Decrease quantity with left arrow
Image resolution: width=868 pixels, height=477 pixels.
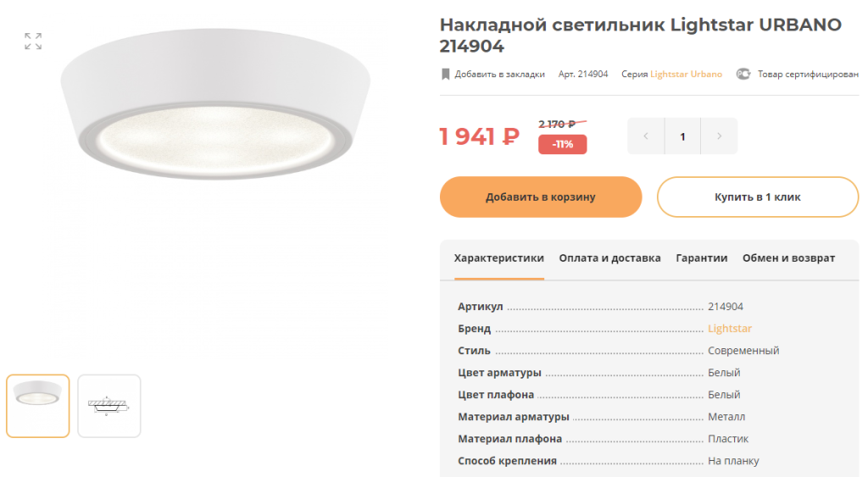(645, 136)
